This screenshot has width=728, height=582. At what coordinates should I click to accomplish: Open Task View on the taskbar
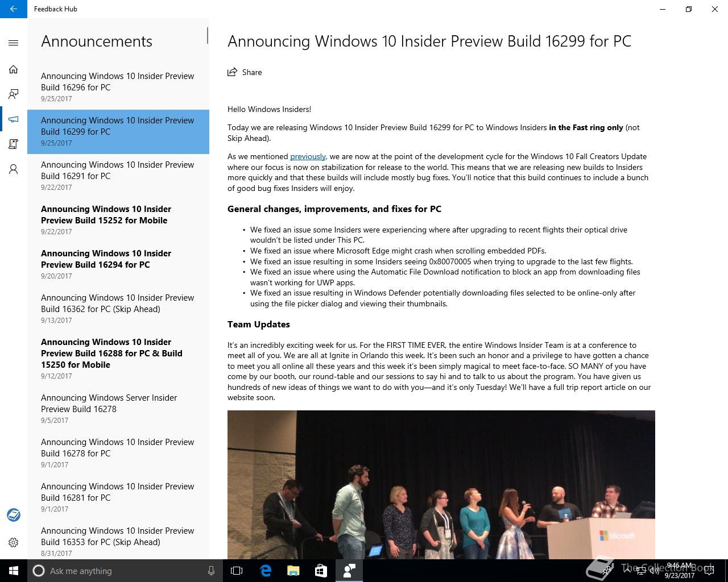tap(237, 571)
